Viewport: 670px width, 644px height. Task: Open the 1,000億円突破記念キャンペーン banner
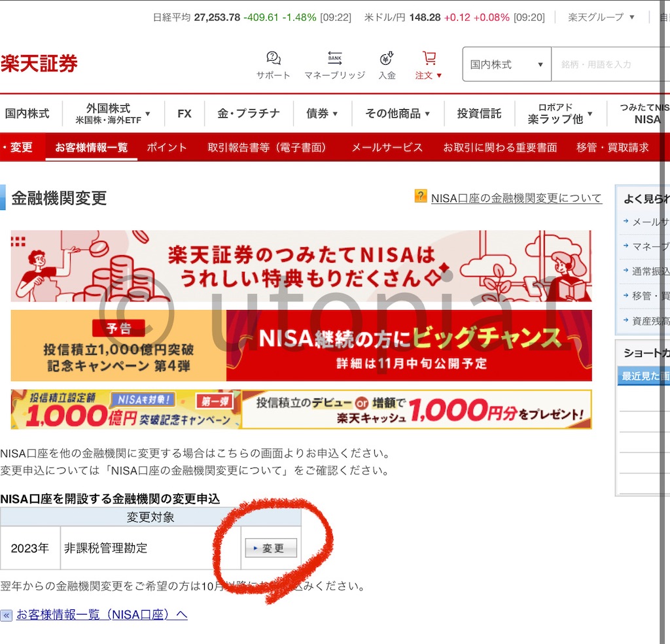click(301, 409)
